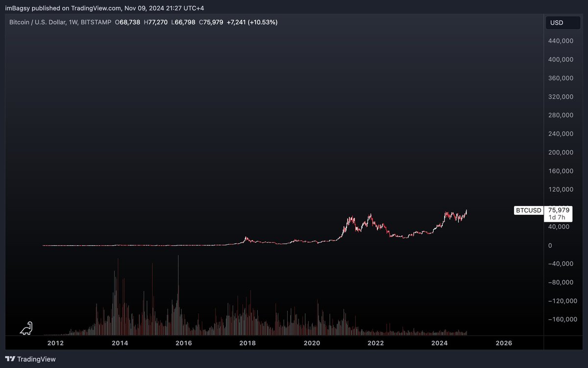The height and width of the screenshot is (368, 588).
Task: Click the change value +7,241 (+10.53%)
Action: coord(252,22)
